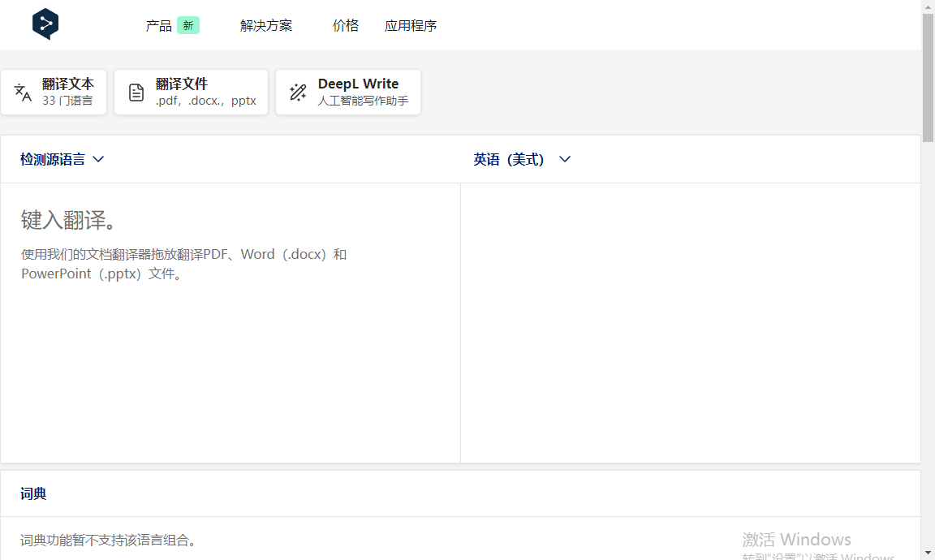
Task: Click the green 新 badge
Action: click(x=187, y=26)
